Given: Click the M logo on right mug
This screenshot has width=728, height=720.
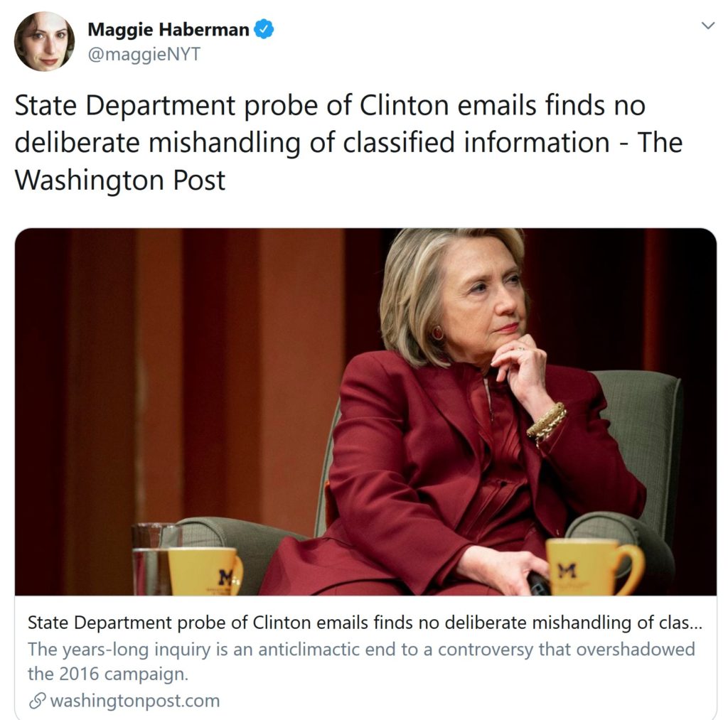Looking at the screenshot, I should coord(567,571).
